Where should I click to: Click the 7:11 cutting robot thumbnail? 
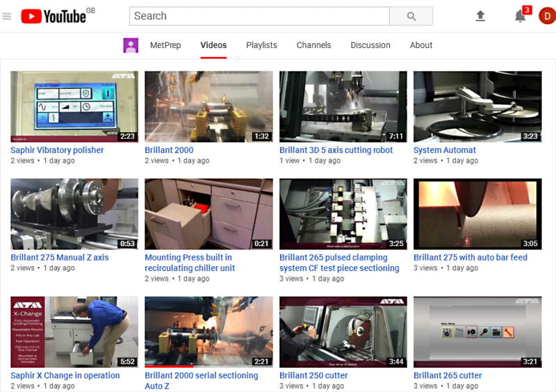point(343,106)
